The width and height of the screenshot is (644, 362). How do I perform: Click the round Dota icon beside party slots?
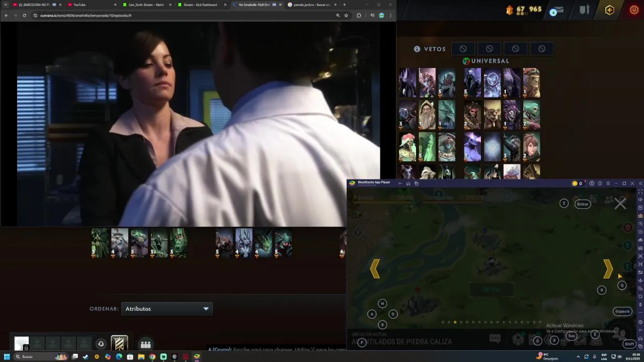click(x=101, y=344)
